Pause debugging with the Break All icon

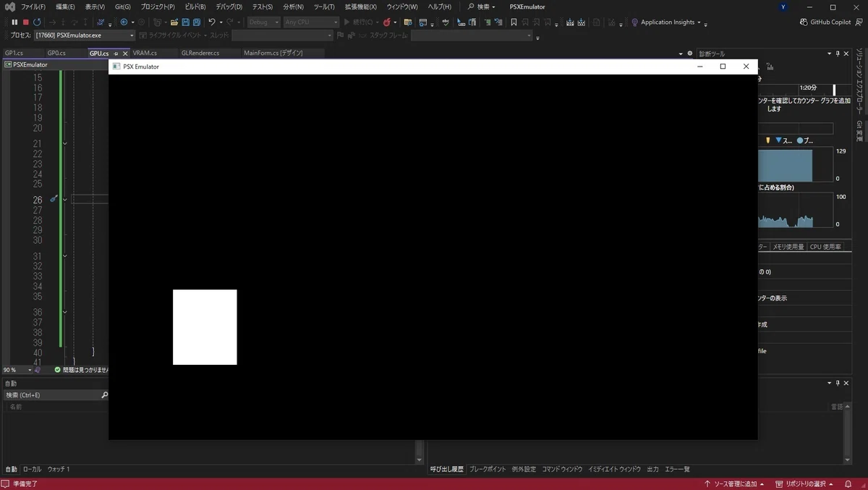click(14, 22)
